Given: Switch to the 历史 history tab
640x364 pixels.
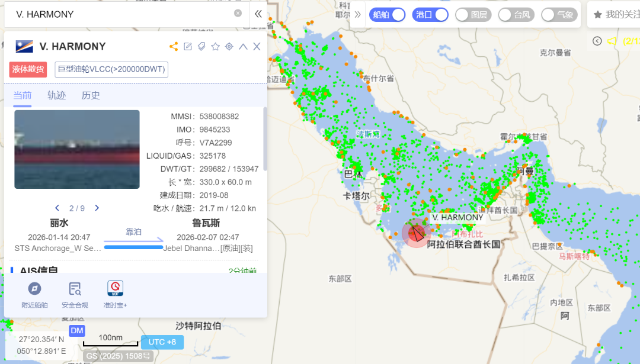Looking at the screenshot, I should tap(91, 95).
